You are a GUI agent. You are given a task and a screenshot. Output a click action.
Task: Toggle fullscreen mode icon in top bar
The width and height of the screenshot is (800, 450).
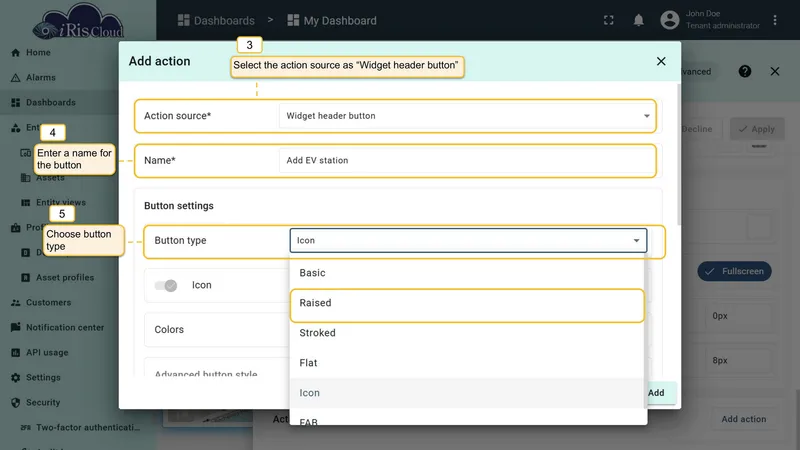pyautogui.click(x=609, y=20)
